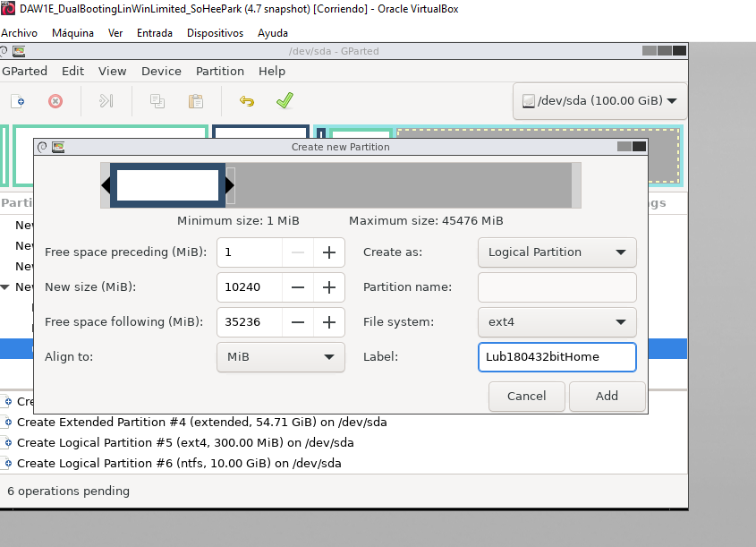Click the Create new Partition dialog icon
Screen dimensions: 756x547
coord(58,147)
